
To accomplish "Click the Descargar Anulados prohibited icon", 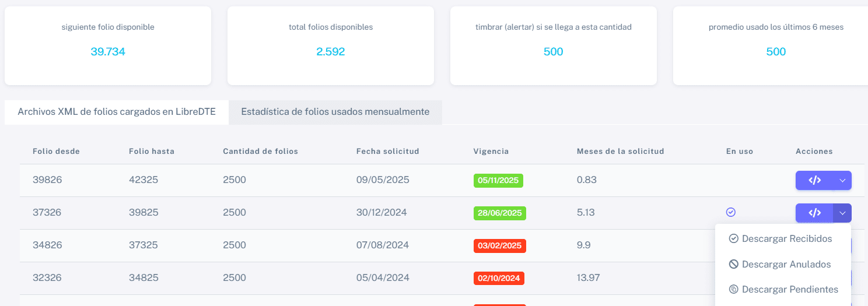I will 733,264.
